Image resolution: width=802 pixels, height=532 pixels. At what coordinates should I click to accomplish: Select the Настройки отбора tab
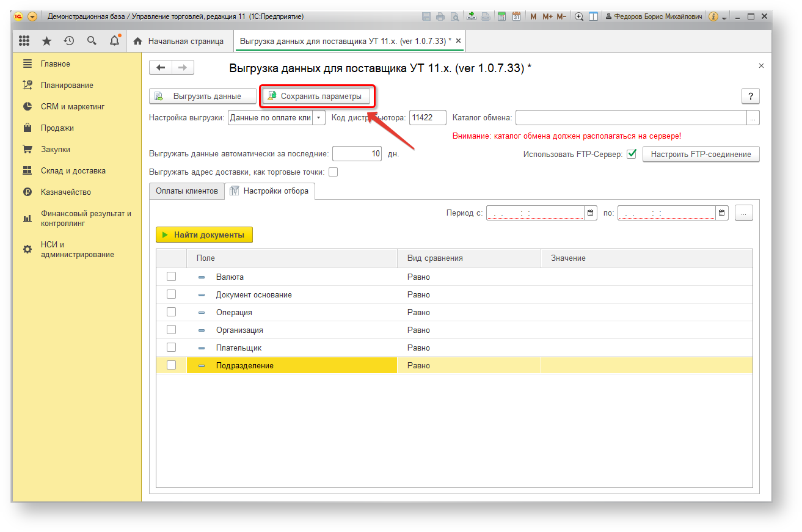point(270,191)
